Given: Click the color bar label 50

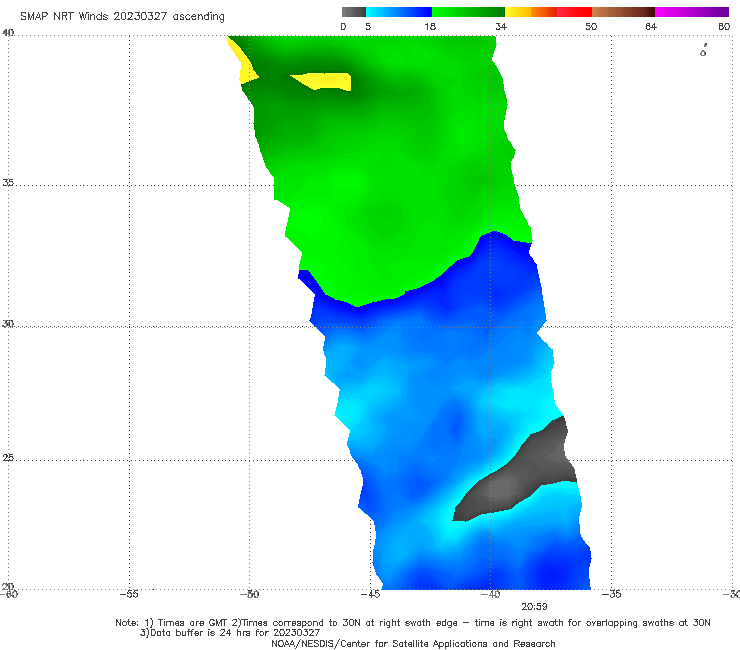Looking at the screenshot, I should 591,27.
